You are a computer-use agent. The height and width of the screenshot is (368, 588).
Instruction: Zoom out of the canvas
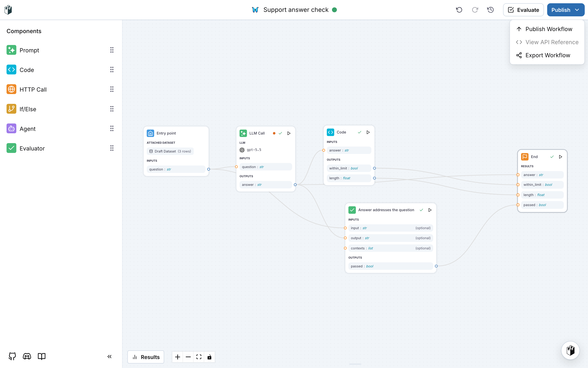pyautogui.click(x=188, y=357)
